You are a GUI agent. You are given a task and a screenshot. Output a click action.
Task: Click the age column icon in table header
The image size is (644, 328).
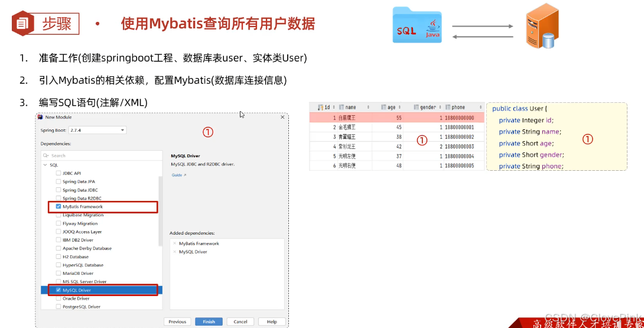383,108
